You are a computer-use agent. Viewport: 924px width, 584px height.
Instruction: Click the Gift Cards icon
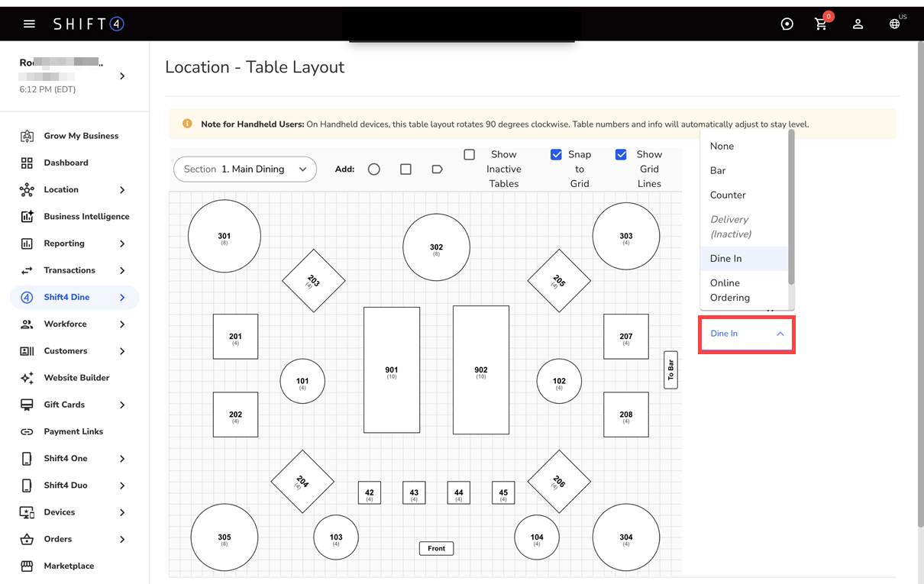click(x=27, y=405)
